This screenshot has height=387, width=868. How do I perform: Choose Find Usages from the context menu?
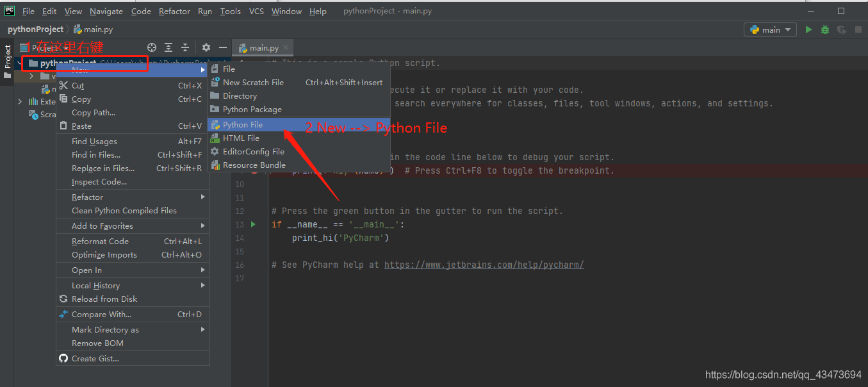pyautogui.click(x=133, y=141)
